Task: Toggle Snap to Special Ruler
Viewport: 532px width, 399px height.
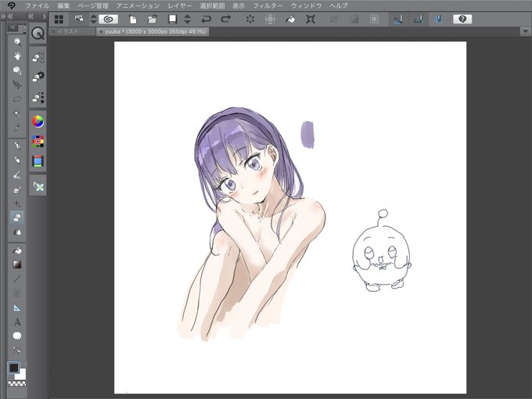Action: pos(419,20)
